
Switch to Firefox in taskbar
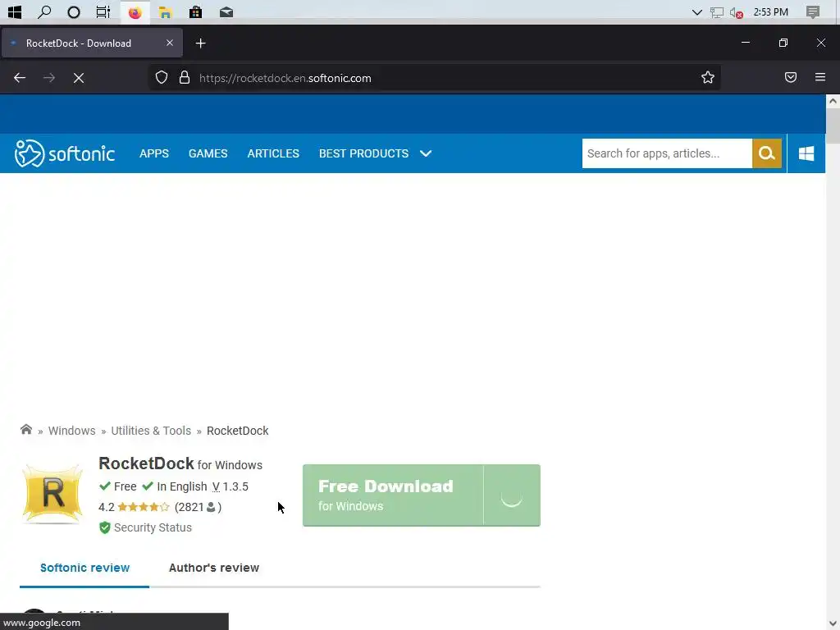point(135,11)
